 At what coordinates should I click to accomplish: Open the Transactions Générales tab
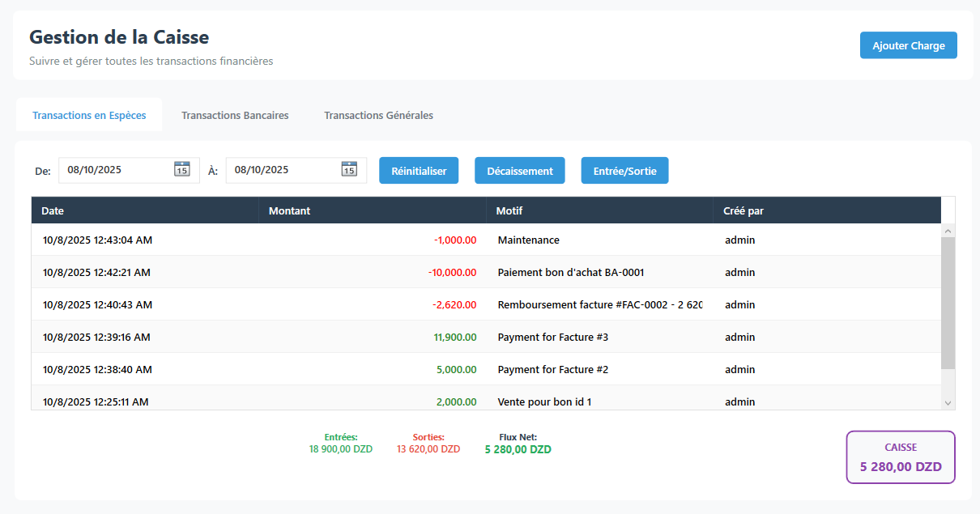point(378,115)
